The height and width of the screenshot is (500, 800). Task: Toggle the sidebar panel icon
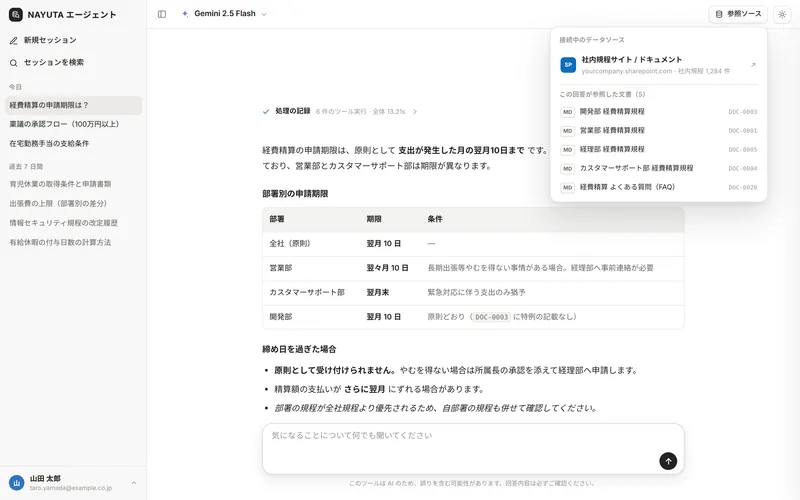coord(162,14)
